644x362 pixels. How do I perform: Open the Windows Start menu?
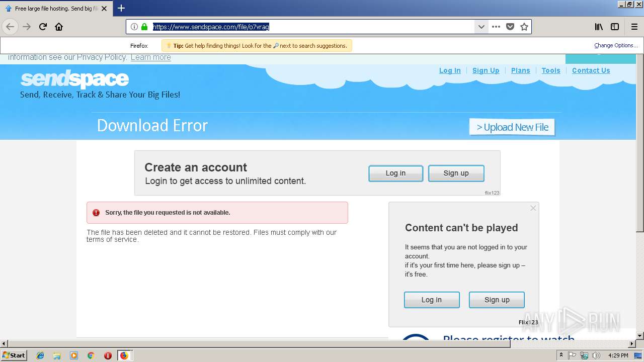point(14,355)
